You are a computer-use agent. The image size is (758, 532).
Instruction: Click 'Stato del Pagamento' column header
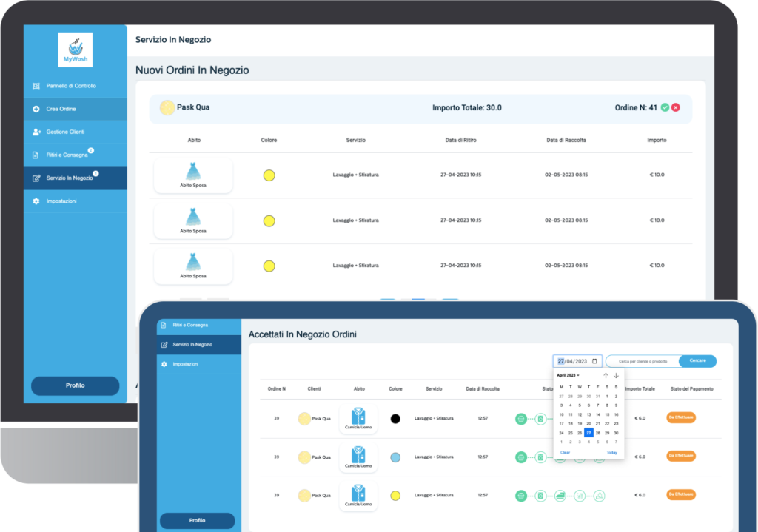pos(692,389)
